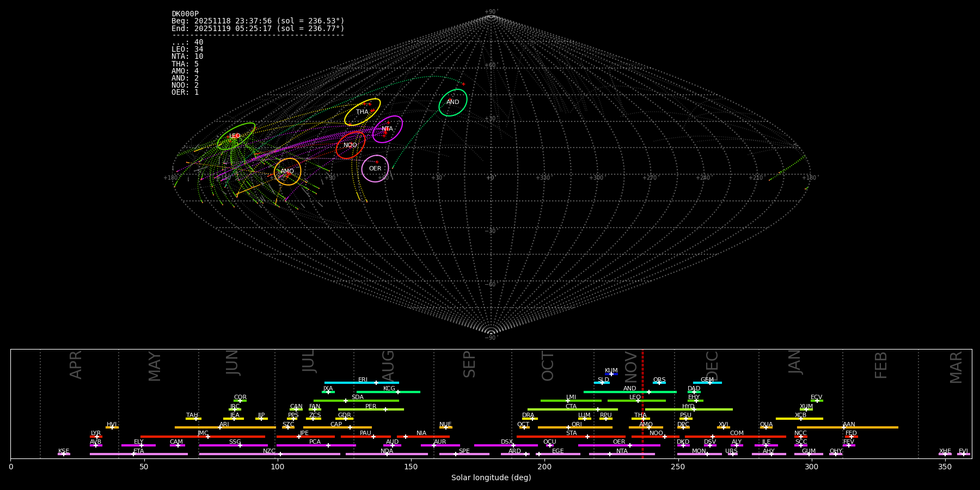Click the 'LEO: 34' count in legend
The width and height of the screenshot is (980, 490).
pyautogui.click(x=187, y=50)
